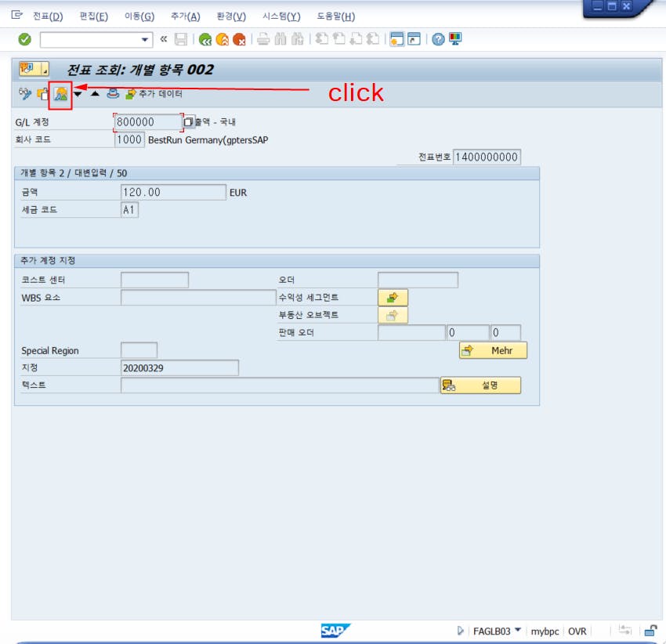The width and height of the screenshot is (666, 644).
Task: Click the Generate Shortcut icon
Action: (x=414, y=39)
